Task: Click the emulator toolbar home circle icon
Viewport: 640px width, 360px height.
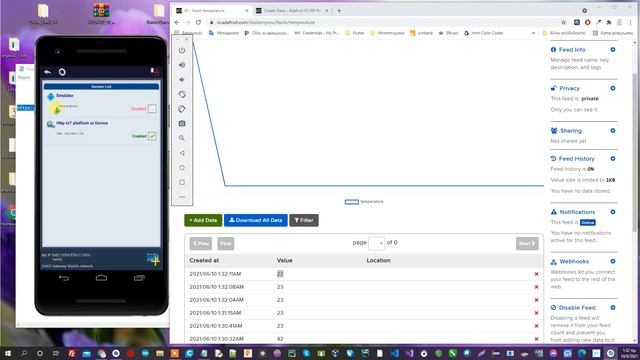Action: coord(182,168)
